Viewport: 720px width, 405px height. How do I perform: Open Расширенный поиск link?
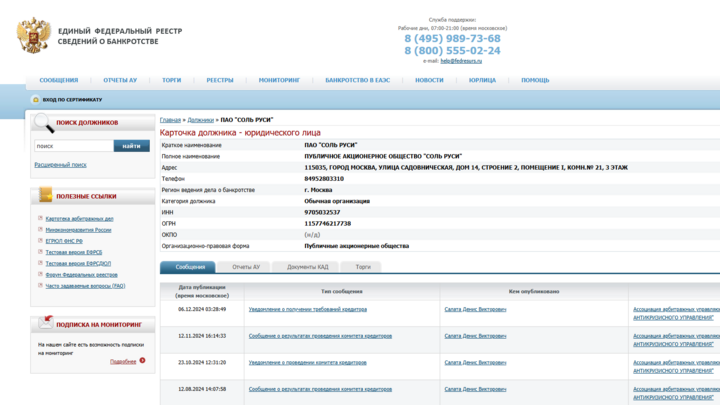pos(60,165)
